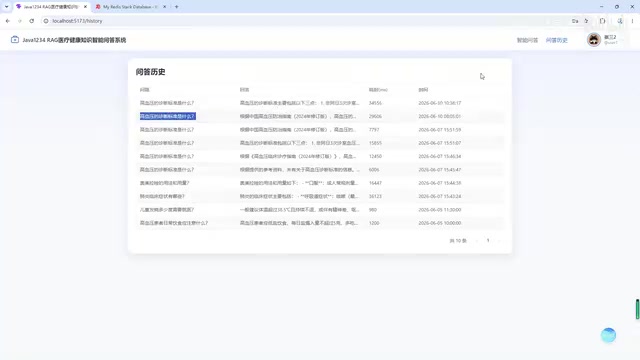Click the duration value 980
This screenshot has width=640, height=360.
tap(372, 210)
